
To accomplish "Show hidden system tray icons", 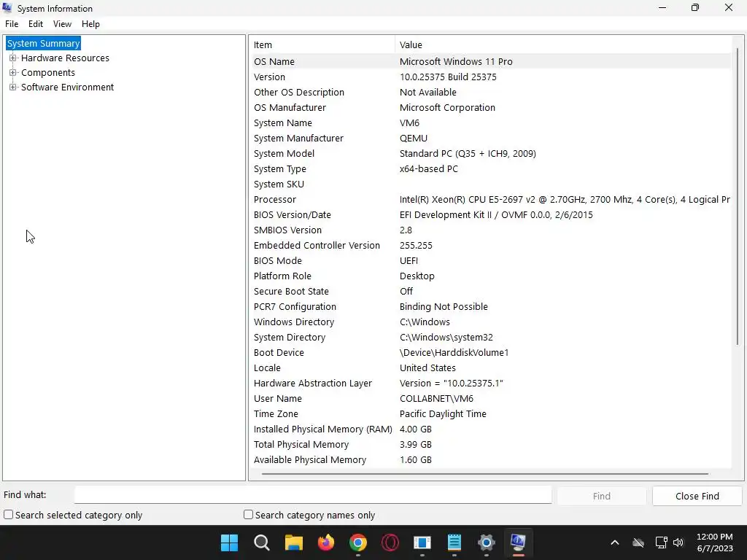I will (x=614, y=542).
